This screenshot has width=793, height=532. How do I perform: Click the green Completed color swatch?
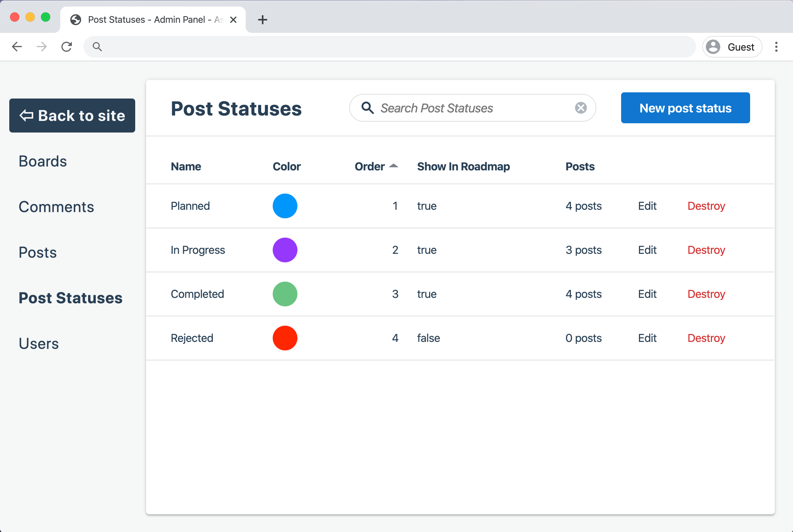[x=285, y=294]
